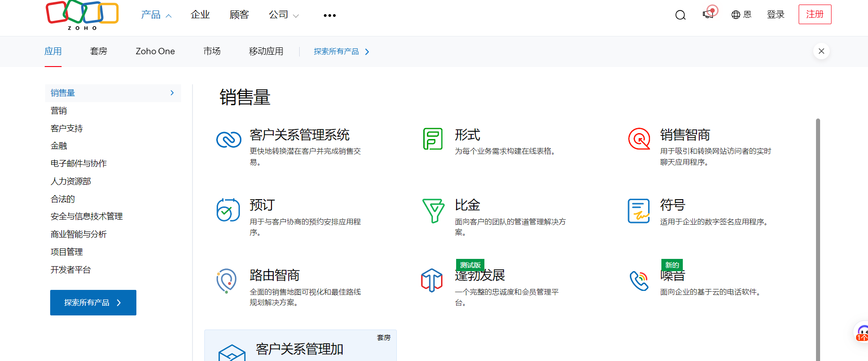Image resolution: width=868 pixels, height=361 pixels.
Task: Open the 客户关系管理加 suite title
Action: click(x=300, y=349)
